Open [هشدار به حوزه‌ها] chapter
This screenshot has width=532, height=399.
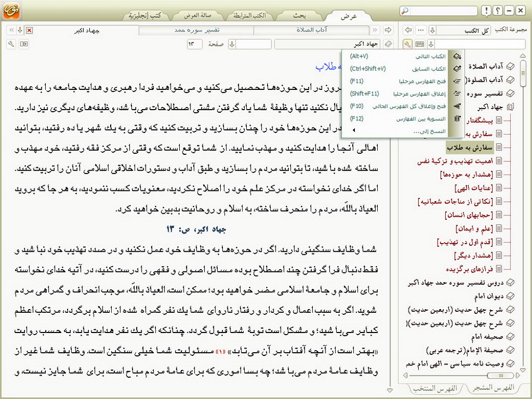click(466, 174)
